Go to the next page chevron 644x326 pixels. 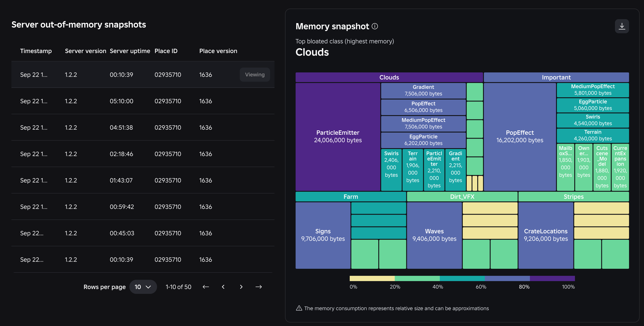coord(241,287)
